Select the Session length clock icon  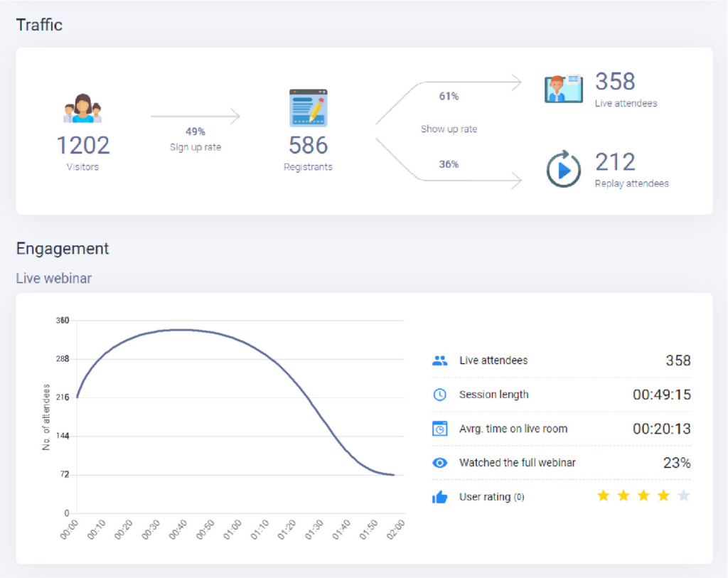pyautogui.click(x=439, y=395)
